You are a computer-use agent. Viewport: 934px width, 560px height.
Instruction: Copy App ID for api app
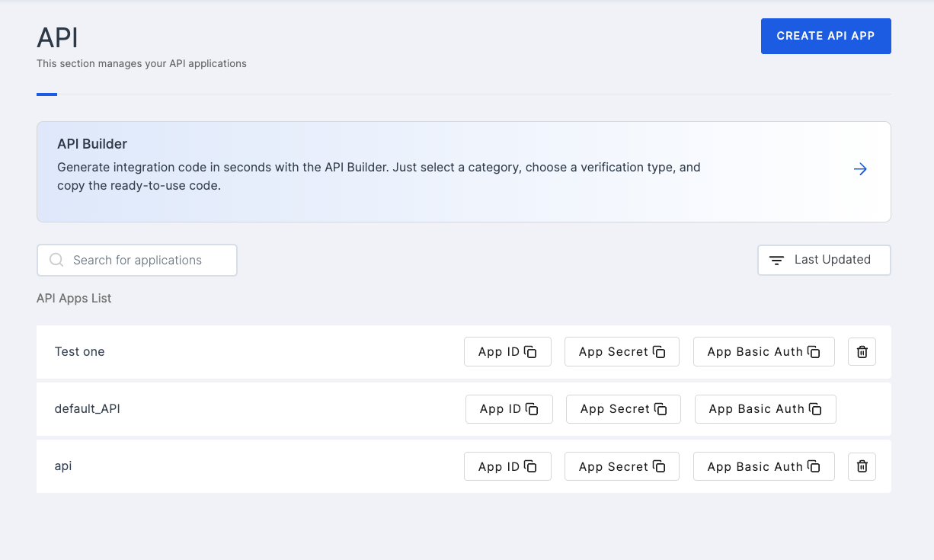pos(507,466)
